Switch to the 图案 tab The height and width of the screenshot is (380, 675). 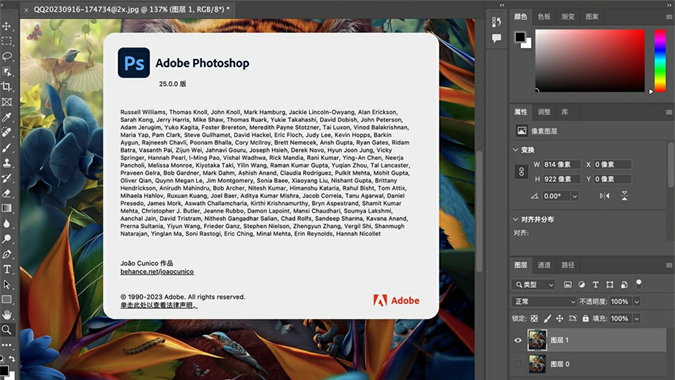point(592,17)
